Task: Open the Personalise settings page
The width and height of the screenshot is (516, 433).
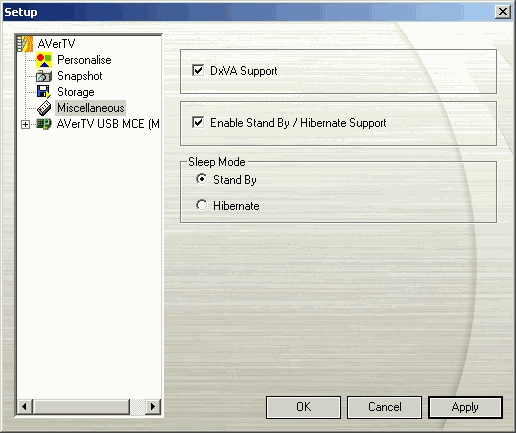Action: tap(84, 60)
